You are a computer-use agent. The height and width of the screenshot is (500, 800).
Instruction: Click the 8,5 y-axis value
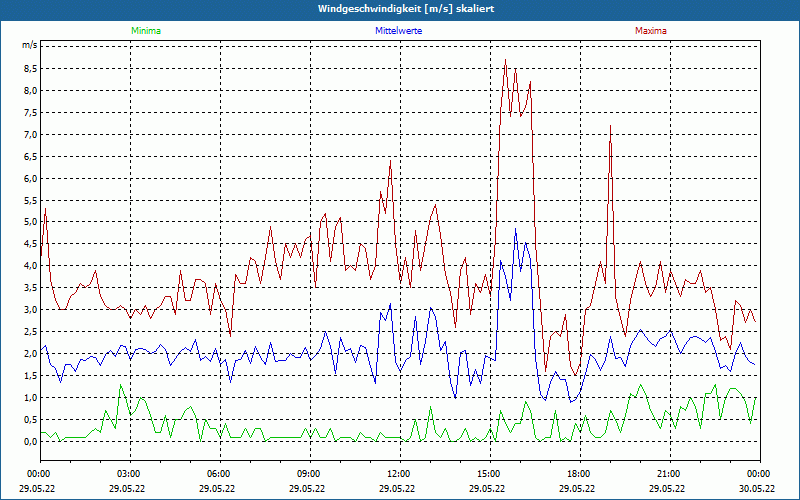click(x=31, y=69)
